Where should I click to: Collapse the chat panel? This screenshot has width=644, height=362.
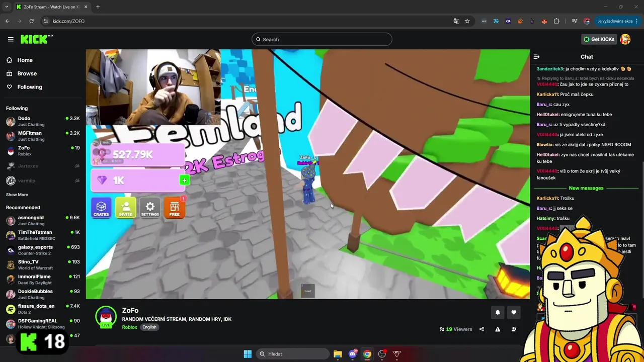(536, 57)
